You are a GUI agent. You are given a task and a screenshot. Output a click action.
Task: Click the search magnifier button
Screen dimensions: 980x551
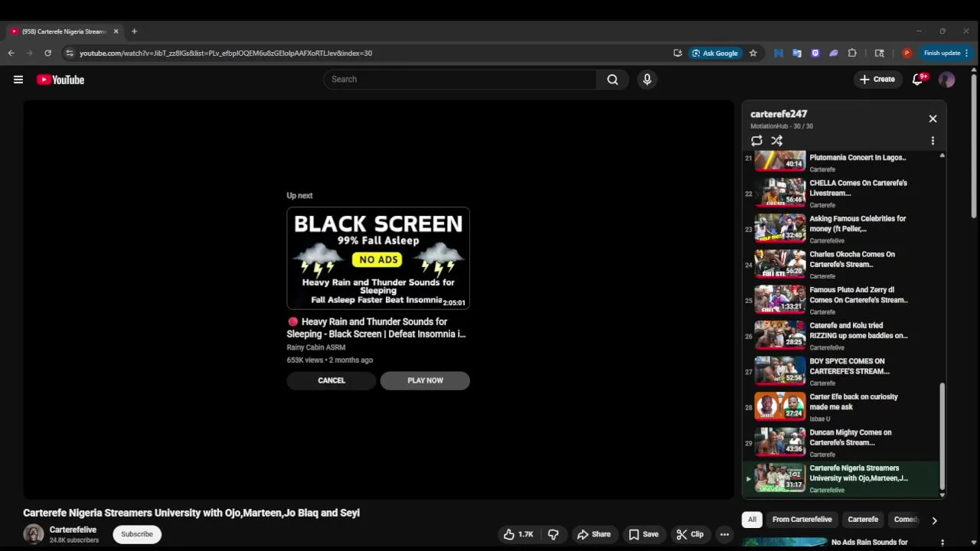point(612,80)
